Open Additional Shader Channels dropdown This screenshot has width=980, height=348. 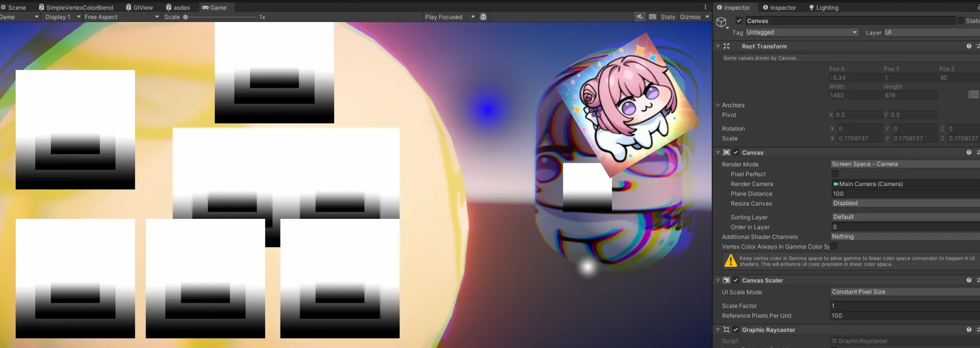pyautogui.click(x=905, y=237)
